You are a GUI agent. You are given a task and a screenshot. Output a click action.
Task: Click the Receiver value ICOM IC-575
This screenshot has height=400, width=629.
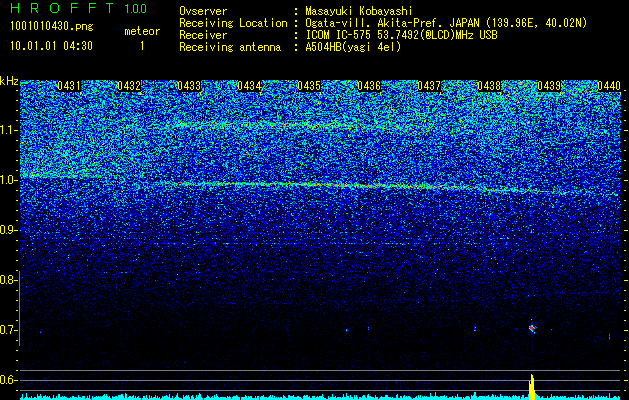[339, 35]
